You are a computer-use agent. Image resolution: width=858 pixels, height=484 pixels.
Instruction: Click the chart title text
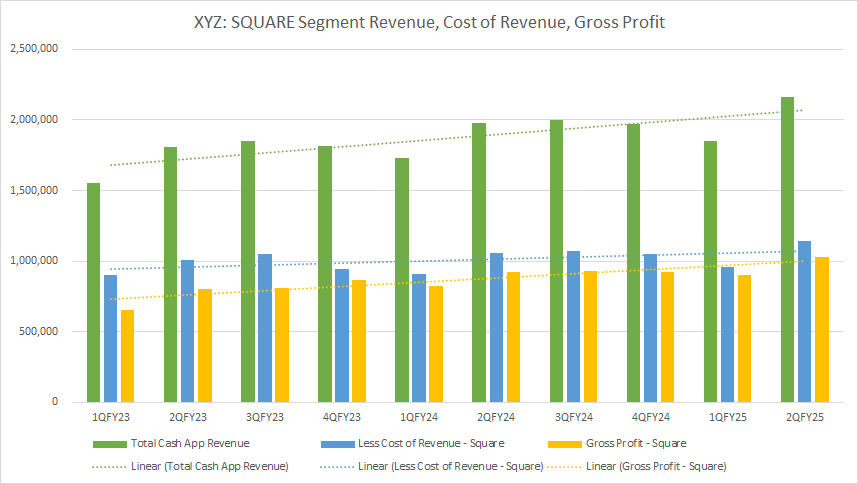coord(428,20)
